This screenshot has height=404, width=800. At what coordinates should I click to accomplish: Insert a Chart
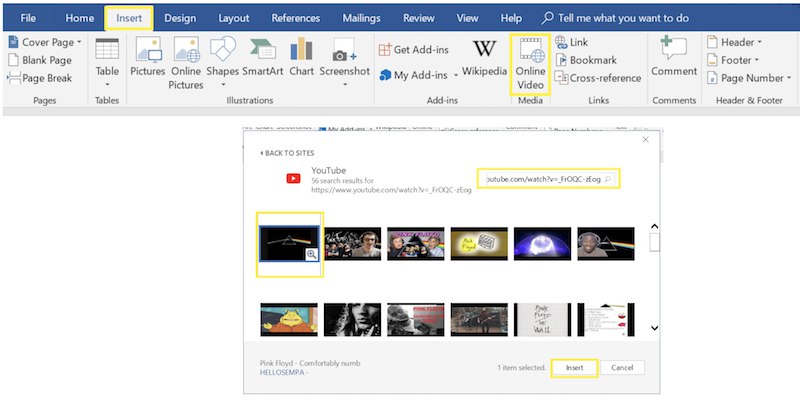point(302,57)
